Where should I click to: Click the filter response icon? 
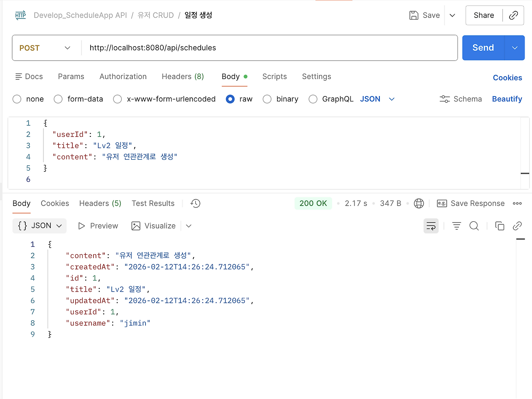pos(456,226)
